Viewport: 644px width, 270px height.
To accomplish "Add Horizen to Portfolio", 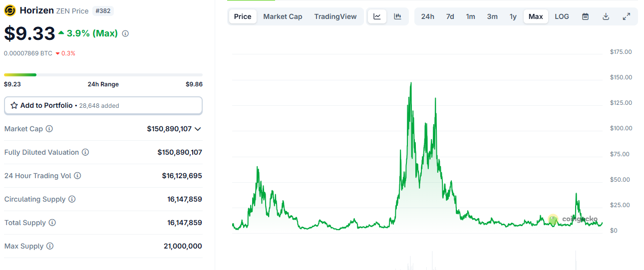I will pyautogui.click(x=103, y=105).
